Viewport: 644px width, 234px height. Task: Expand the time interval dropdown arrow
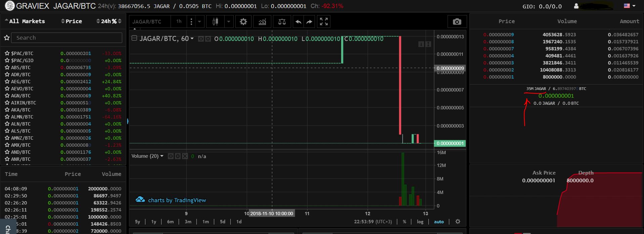click(199, 22)
